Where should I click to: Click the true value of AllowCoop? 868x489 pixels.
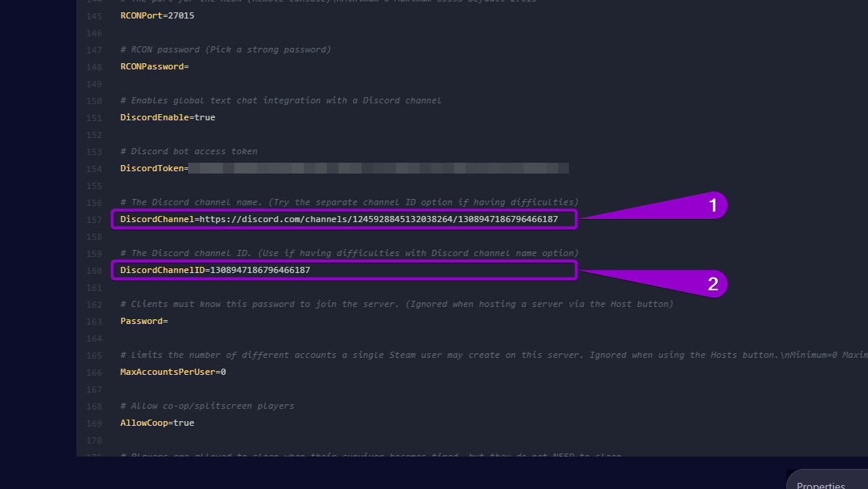click(x=183, y=423)
